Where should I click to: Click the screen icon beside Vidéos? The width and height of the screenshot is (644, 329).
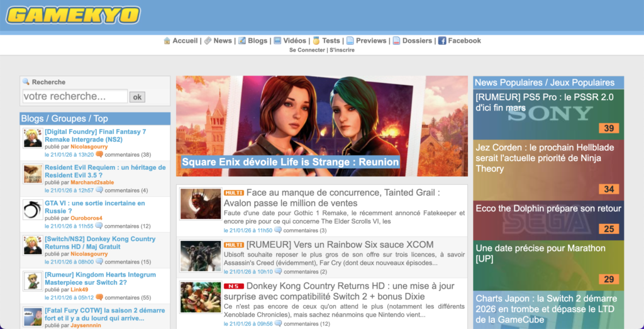coord(277,41)
